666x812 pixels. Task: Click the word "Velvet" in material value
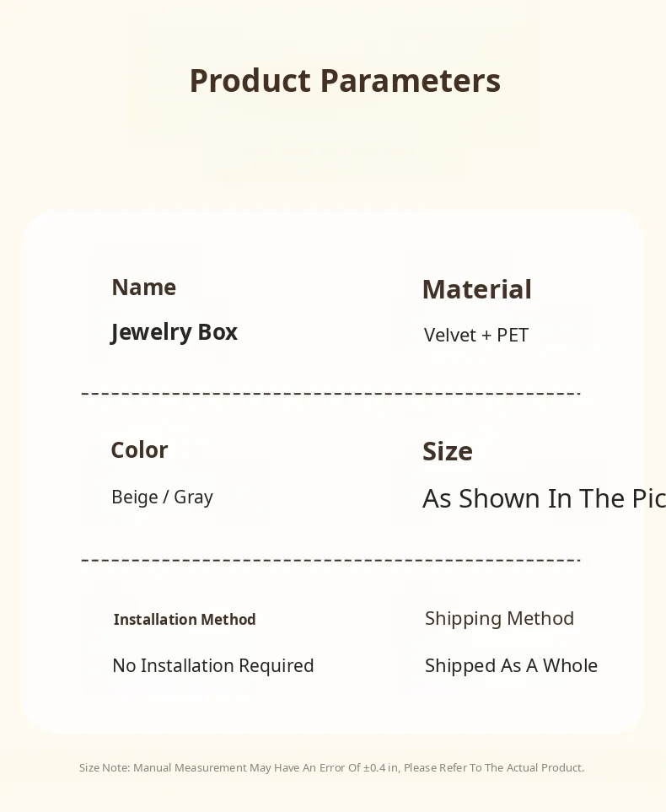tap(450, 336)
